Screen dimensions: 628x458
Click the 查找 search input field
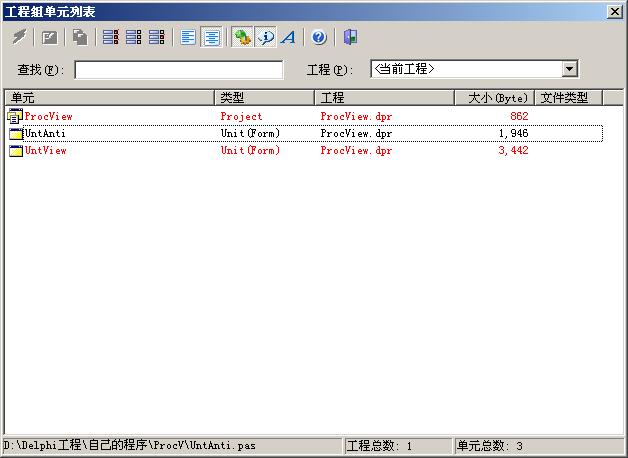178,70
